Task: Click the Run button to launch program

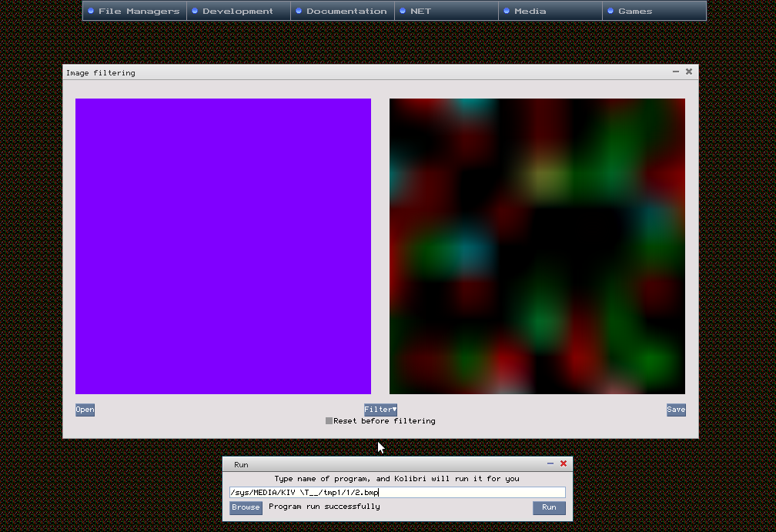Action: (549, 507)
